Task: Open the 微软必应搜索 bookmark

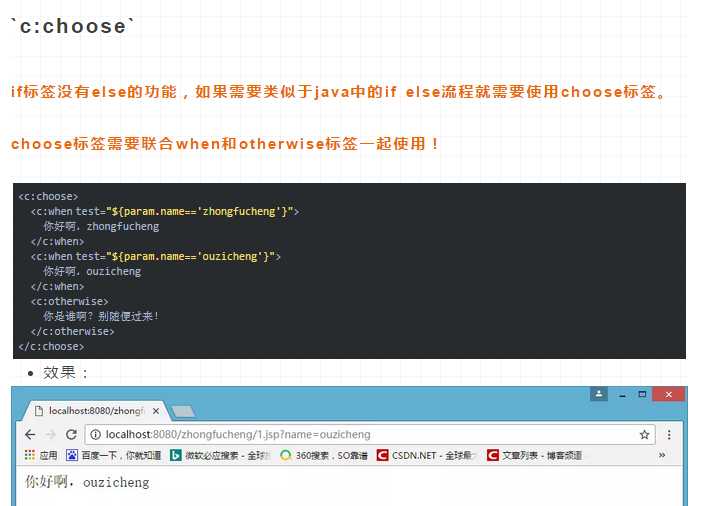Action: pos(221,455)
